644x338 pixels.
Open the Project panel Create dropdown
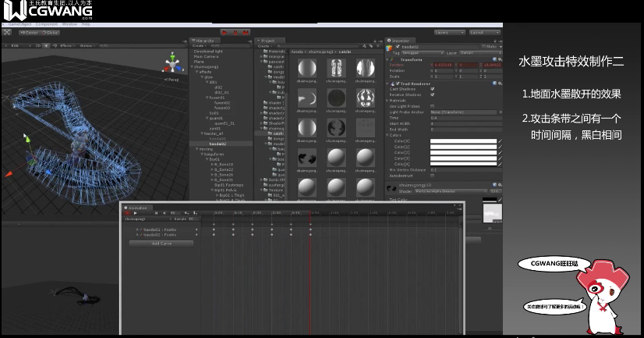pyautogui.click(x=264, y=46)
